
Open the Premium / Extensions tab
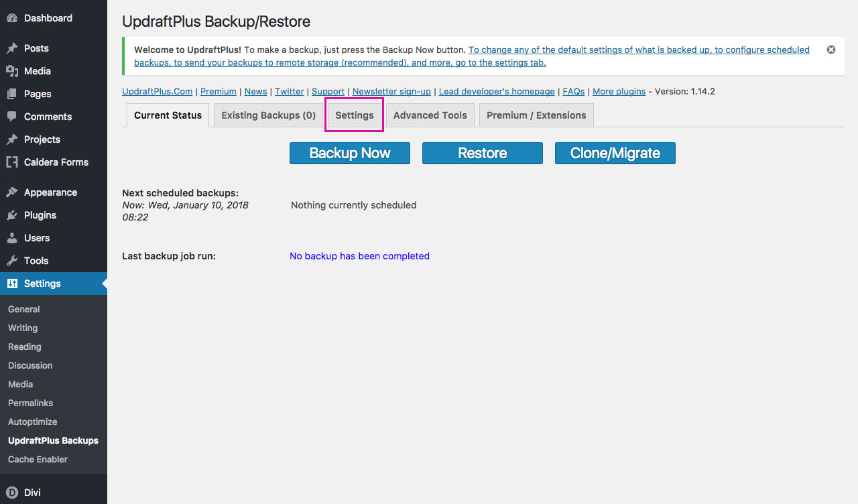pos(536,115)
